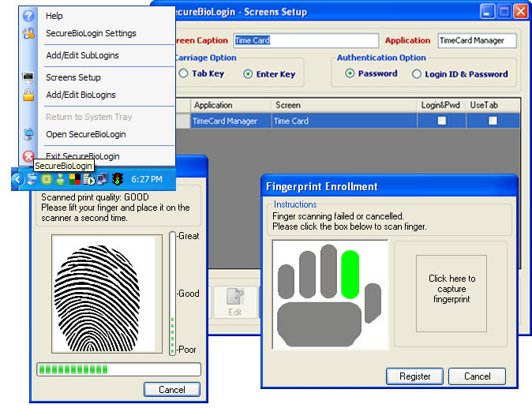Select the Tab Key radio button
The width and height of the screenshot is (532, 408).
pyautogui.click(x=183, y=73)
